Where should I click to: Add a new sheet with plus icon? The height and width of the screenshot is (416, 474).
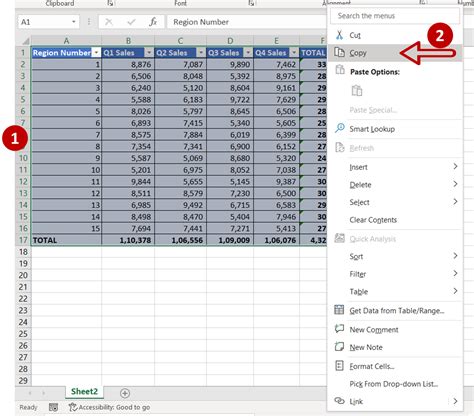tap(125, 393)
